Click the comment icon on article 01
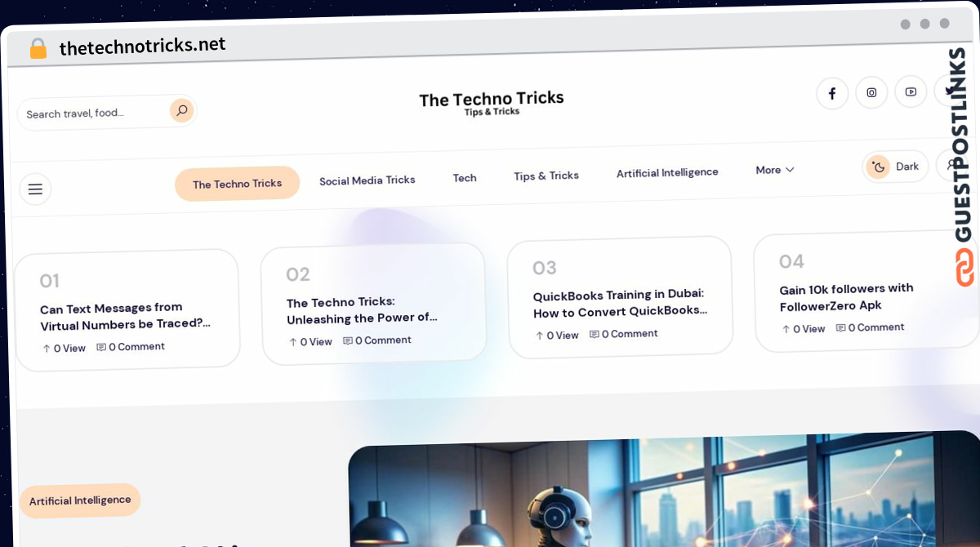The width and height of the screenshot is (980, 547). pos(101,347)
